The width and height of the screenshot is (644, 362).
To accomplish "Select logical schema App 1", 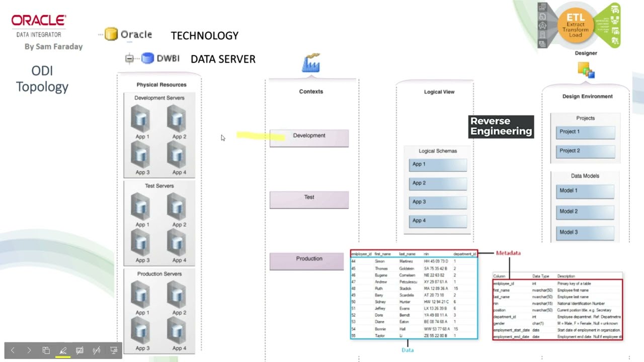I will pyautogui.click(x=438, y=165).
